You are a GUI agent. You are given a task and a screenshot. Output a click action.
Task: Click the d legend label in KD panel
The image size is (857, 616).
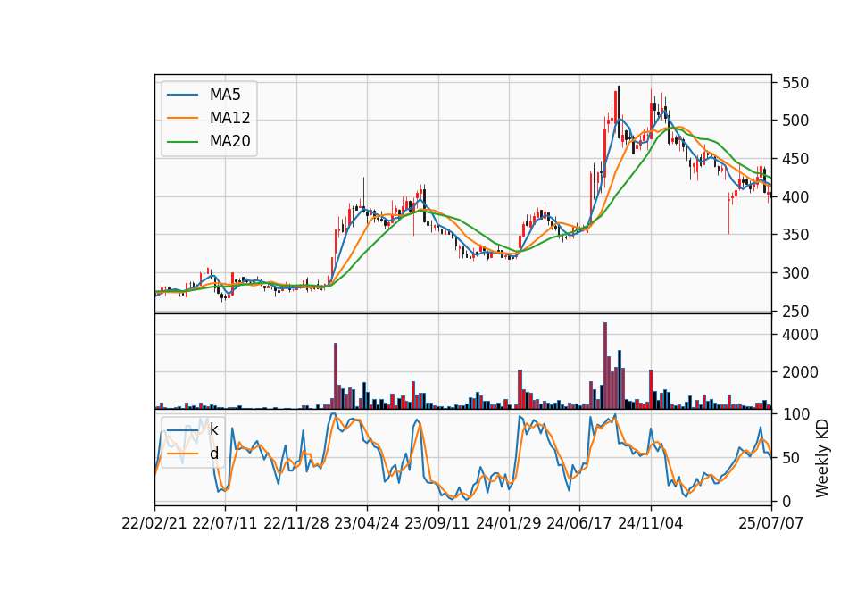213,454
